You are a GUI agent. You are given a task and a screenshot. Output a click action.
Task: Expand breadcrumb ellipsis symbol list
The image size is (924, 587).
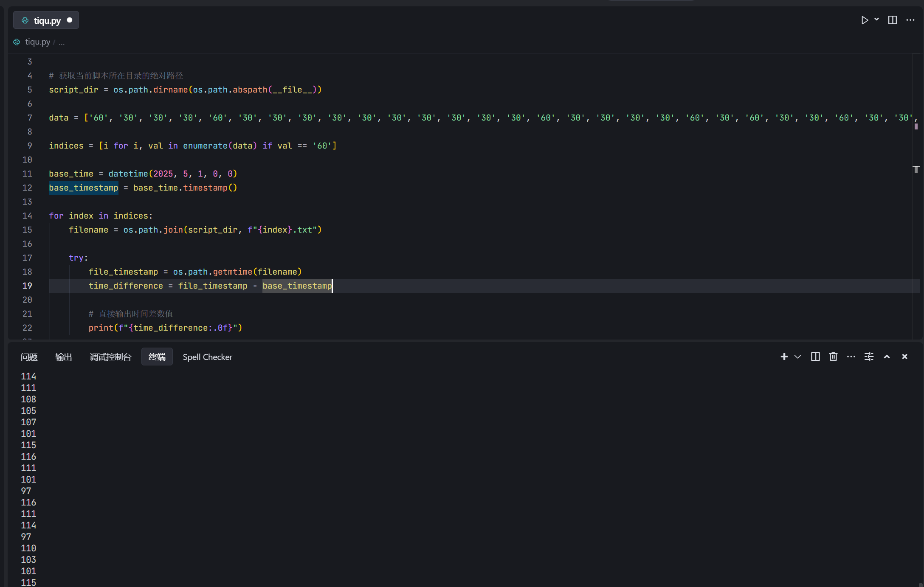(62, 42)
